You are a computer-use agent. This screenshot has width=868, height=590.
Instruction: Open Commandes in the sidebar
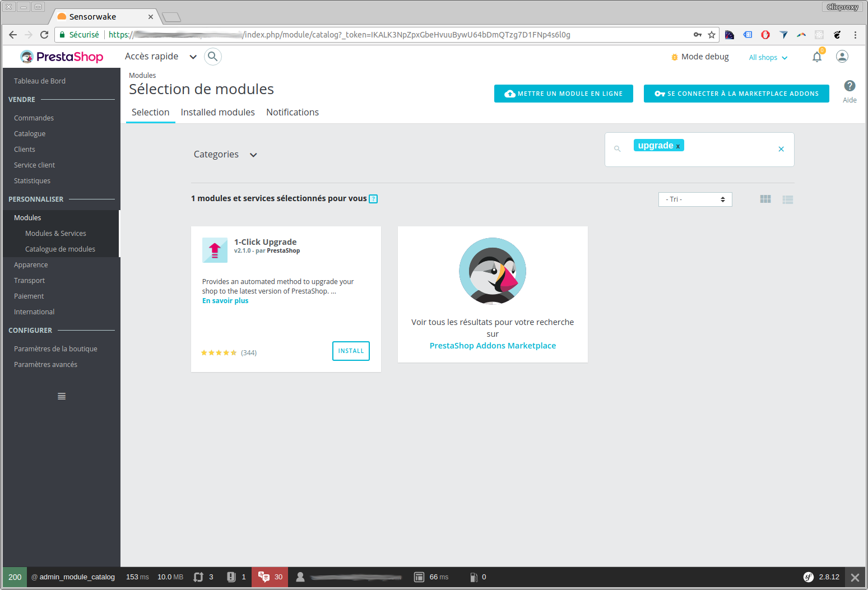(34, 118)
